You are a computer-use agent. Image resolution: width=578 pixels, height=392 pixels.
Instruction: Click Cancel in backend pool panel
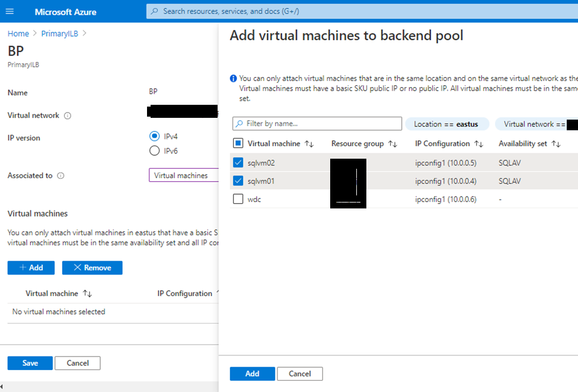click(300, 374)
